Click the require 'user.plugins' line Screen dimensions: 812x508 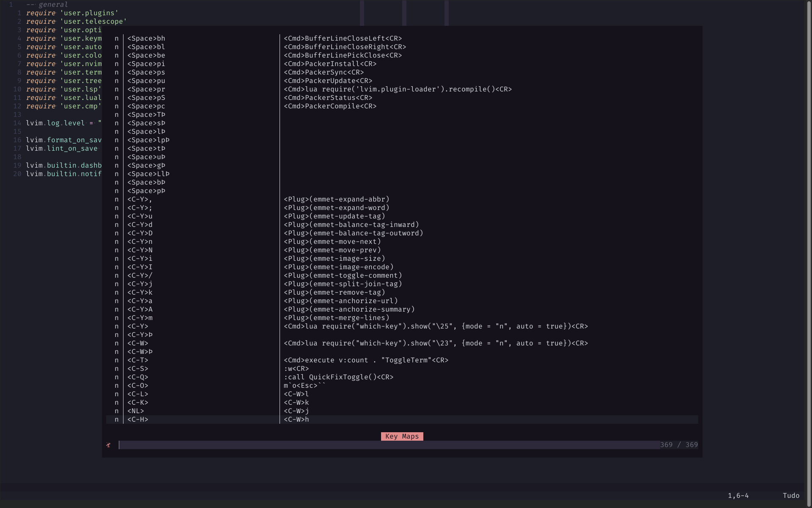(x=72, y=13)
